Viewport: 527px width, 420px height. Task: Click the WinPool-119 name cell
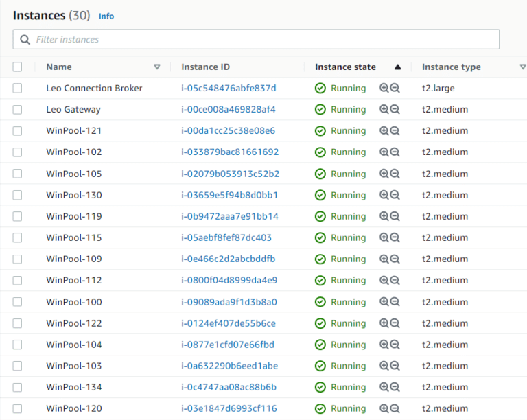(x=74, y=216)
